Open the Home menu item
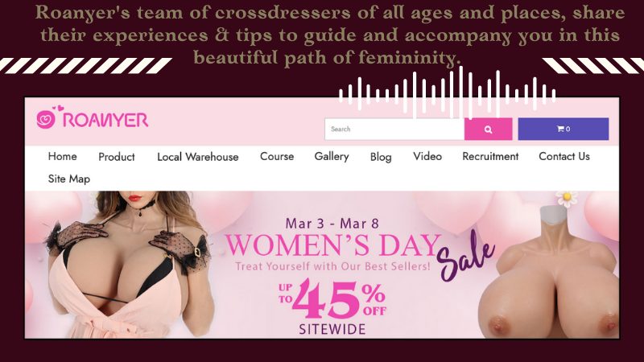This screenshot has width=644, height=362. pos(63,156)
